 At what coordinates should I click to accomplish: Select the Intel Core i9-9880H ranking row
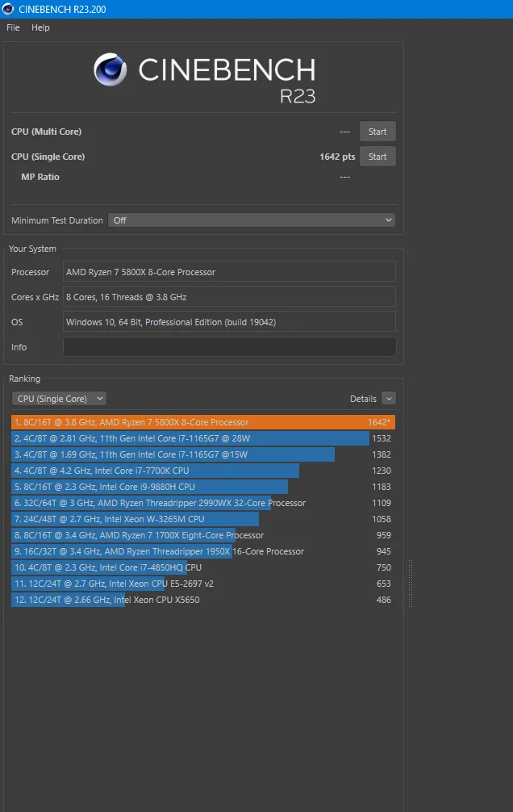[x=203, y=487]
